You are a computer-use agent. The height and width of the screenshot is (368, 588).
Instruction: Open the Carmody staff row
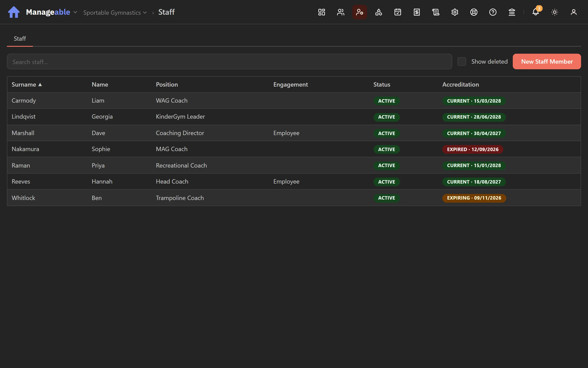[294, 100]
